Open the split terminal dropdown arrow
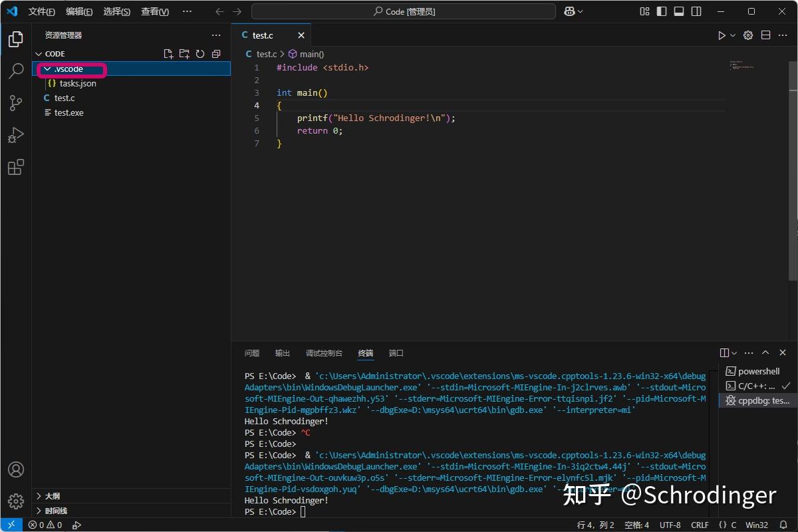Image resolution: width=798 pixels, height=532 pixels. [x=734, y=353]
